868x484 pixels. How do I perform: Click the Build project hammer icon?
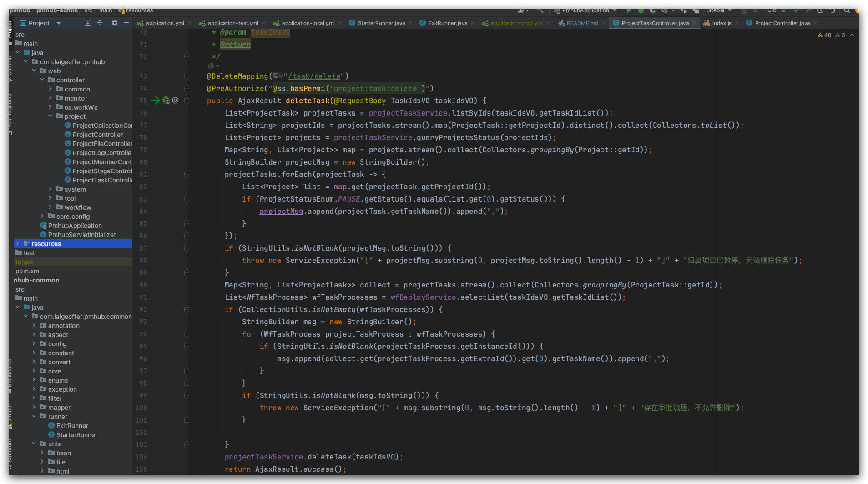point(540,10)
